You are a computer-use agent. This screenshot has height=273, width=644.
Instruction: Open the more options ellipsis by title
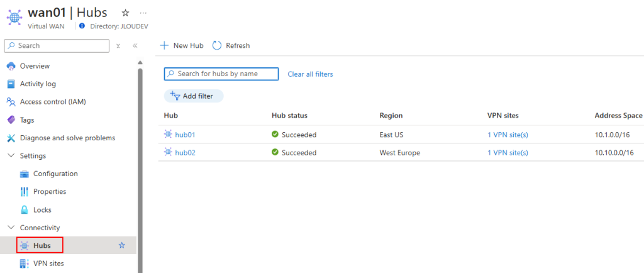click(143, 13)
